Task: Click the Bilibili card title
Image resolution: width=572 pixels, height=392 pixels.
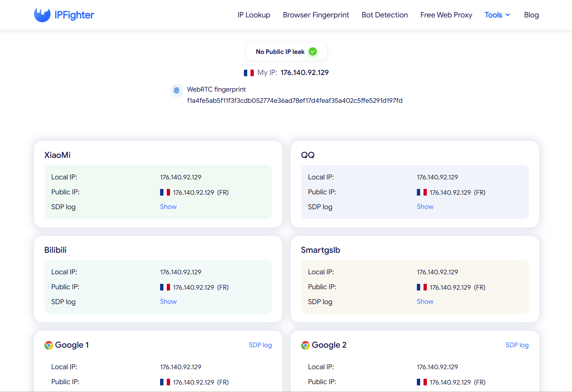Action: tap(55, 250)
